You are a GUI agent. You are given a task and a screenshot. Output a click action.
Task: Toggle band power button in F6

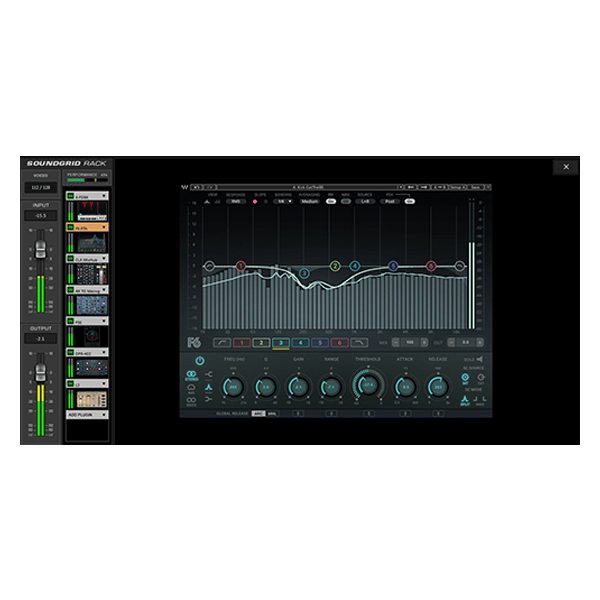click(x=200, y=360)
